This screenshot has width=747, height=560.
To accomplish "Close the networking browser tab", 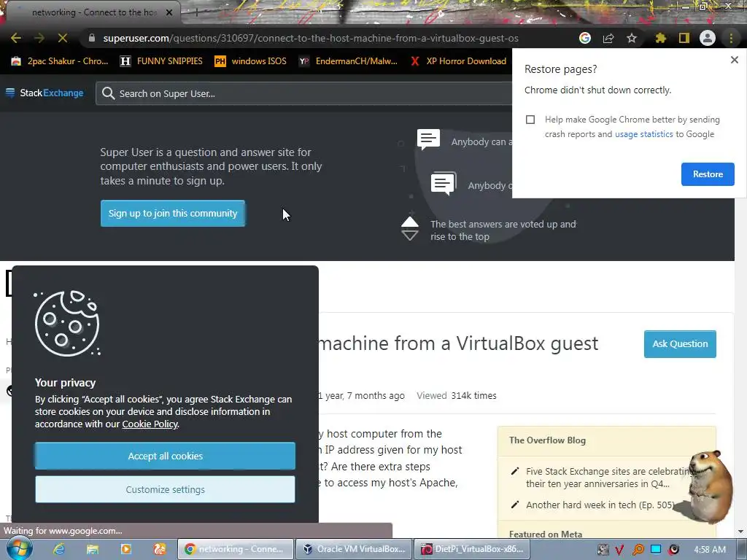I will [x=169, y=12].
